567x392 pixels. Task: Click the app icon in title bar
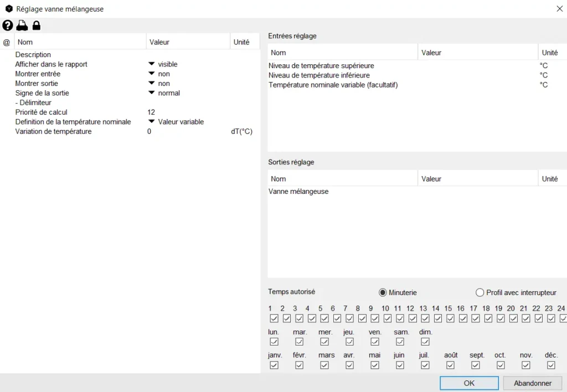[x=9, y=9]
